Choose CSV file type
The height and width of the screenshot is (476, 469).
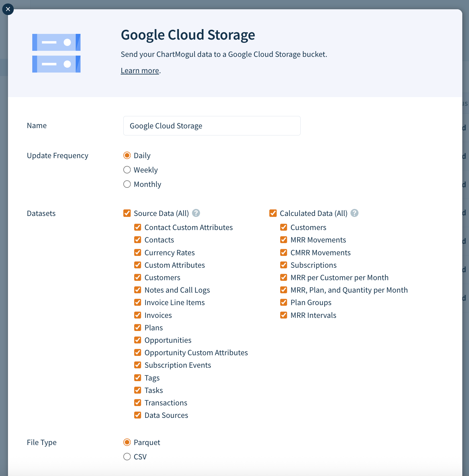pos(127,457)
